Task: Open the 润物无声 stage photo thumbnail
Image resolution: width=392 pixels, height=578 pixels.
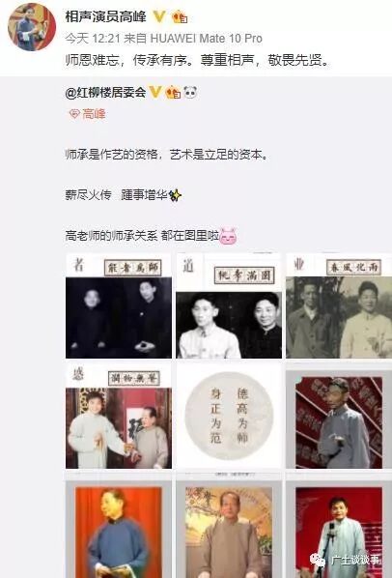Action: (119, 417)
